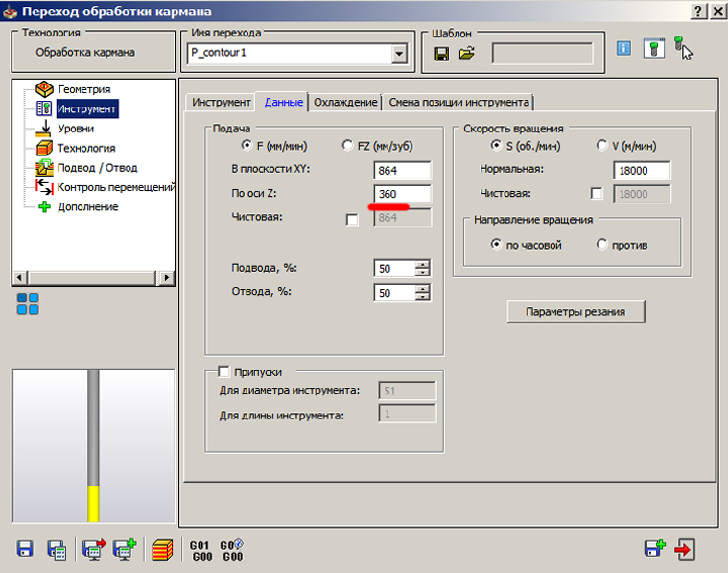Open the Дополнение page in tree
Viewport: 728px width, 573px height.
(x=87, y=206)
